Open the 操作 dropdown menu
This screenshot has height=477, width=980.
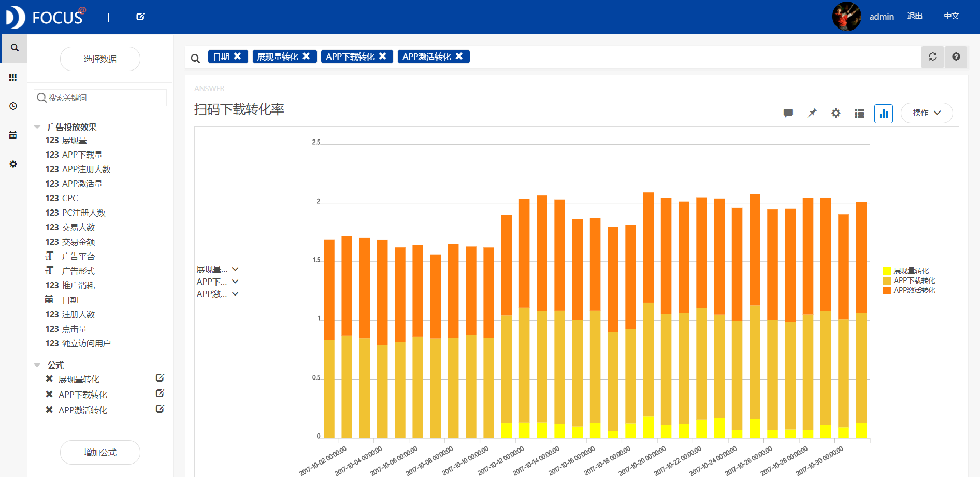point(926,113)
